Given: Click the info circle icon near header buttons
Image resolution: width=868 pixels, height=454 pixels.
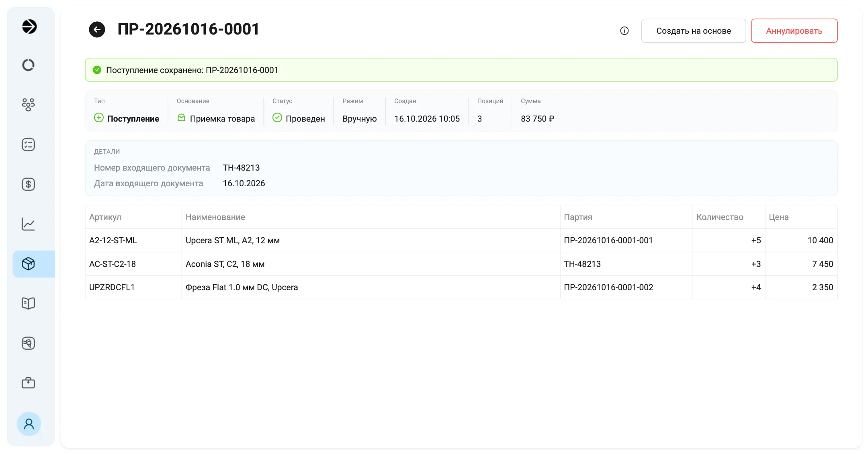Looking at the screenshot, I should pos(624,31).
